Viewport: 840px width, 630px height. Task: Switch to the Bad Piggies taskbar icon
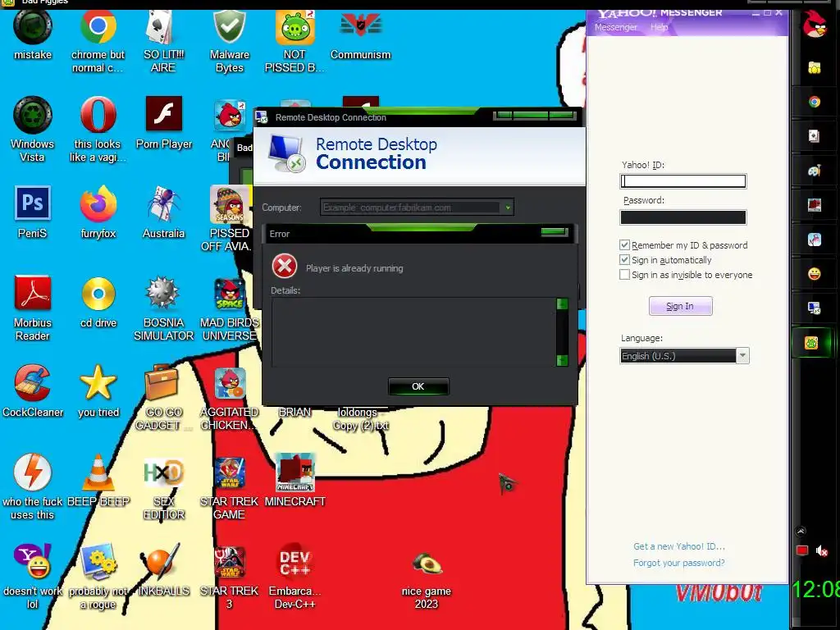pos(812,342)
